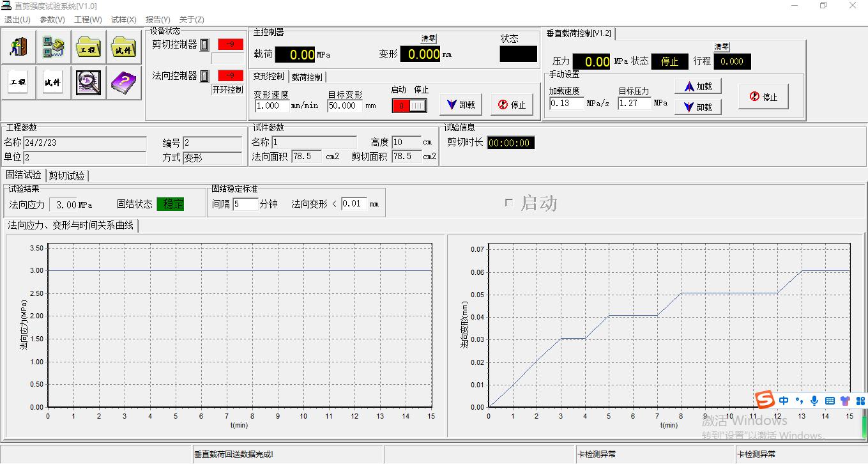The width and height of the screenshot is (868, 464).
Task: Open the purple help book icon
Action: click(x=123, y=82)
